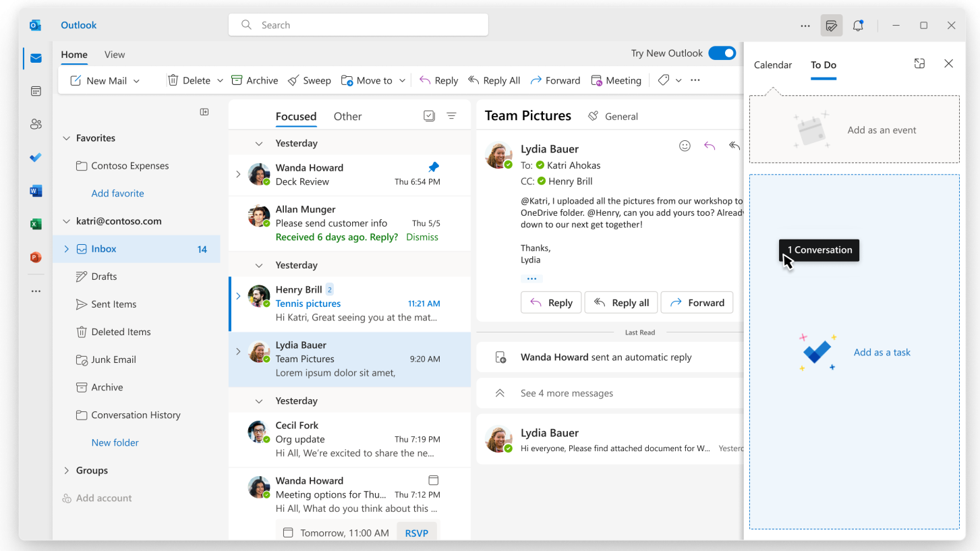Click Forward in the ribbon toolbar

555,80
